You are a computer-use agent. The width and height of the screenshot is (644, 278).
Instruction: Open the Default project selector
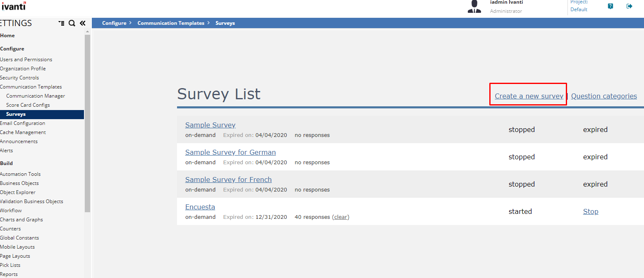point(579,10)
